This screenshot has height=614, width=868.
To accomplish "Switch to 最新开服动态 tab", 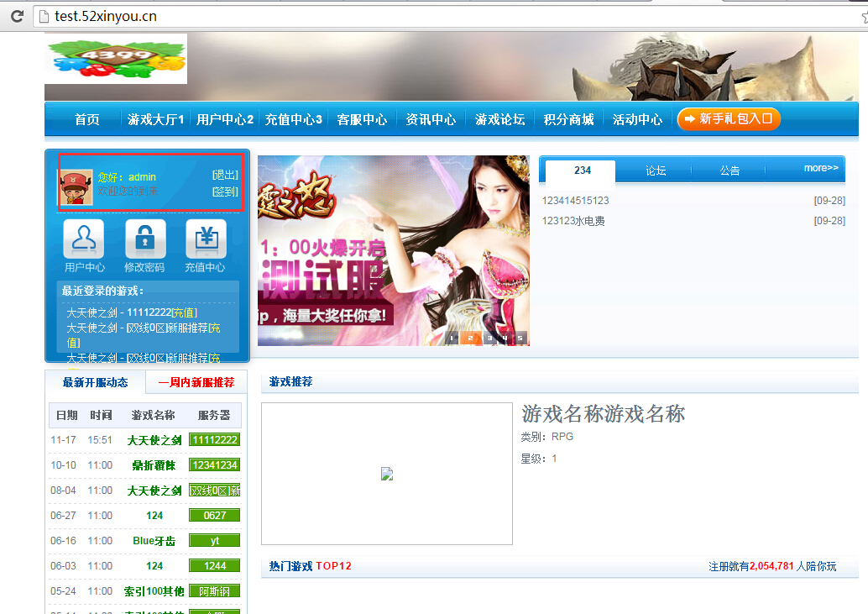I will click(x=95, y=382).
